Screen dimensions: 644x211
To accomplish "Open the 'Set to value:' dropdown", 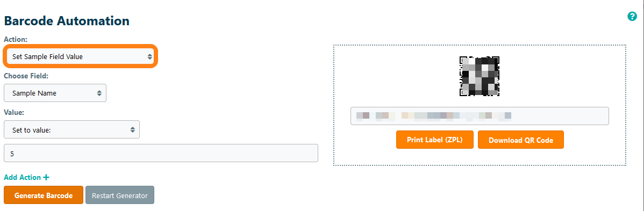I will click(71, 129).
